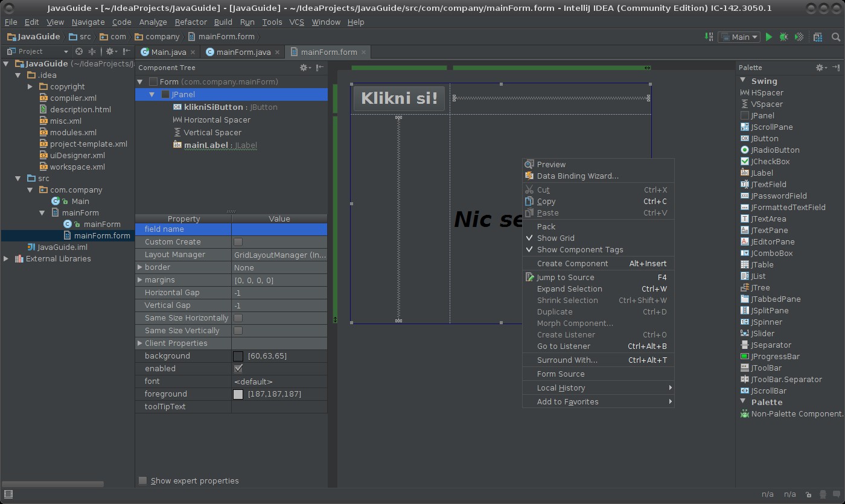Run with coverage icon in the toolbar
The height and width of the screenshot is (504, 845).
click(x=799, y=37)
